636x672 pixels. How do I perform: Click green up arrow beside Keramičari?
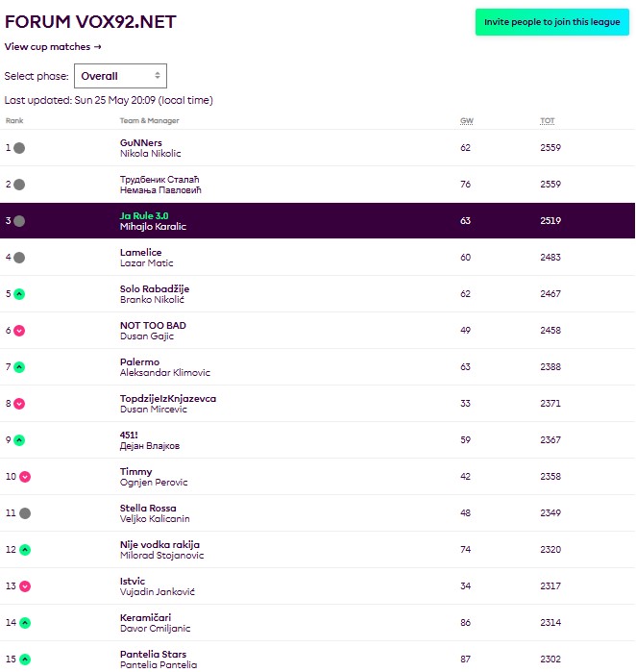click(x=25, y=623)
